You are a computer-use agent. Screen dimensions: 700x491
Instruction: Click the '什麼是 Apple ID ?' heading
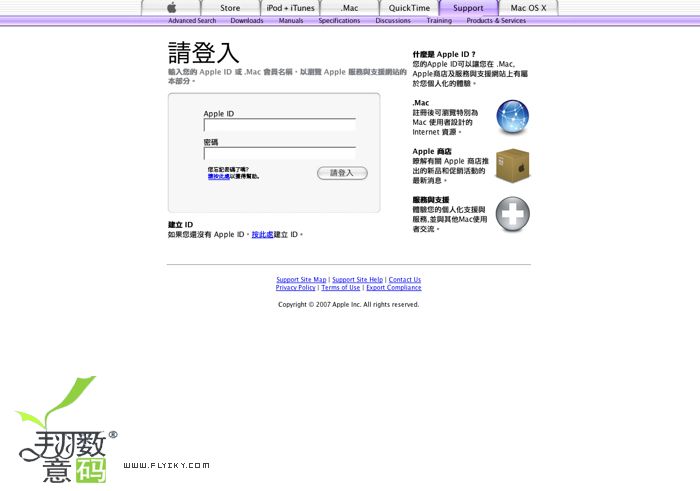click(444, 54)
